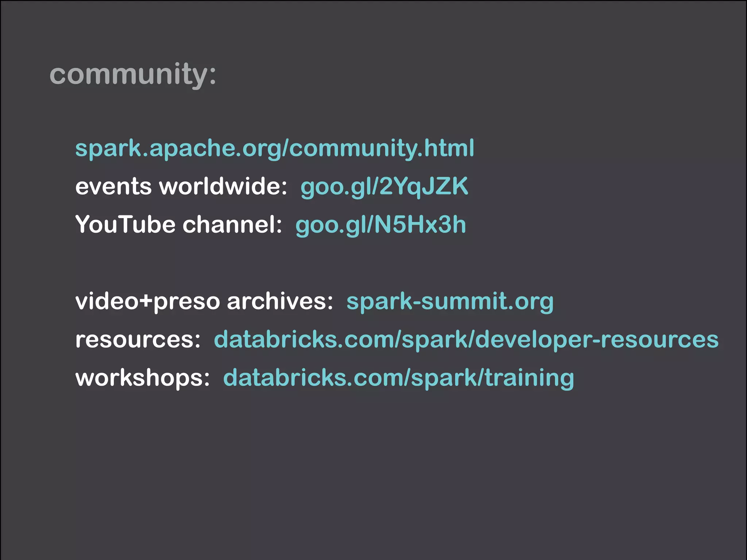Click the 'video+preso archives:' label
Screen dimensions: 747x560
[x=204, y=302]
